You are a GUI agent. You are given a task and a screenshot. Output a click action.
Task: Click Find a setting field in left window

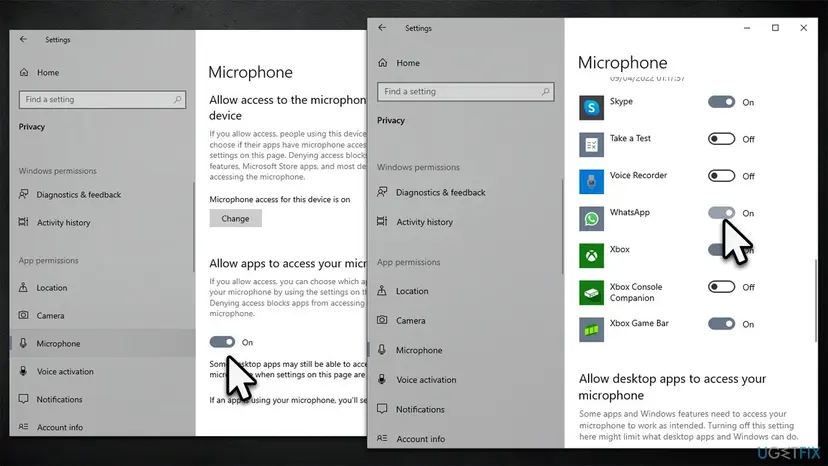tap(102, 99)
